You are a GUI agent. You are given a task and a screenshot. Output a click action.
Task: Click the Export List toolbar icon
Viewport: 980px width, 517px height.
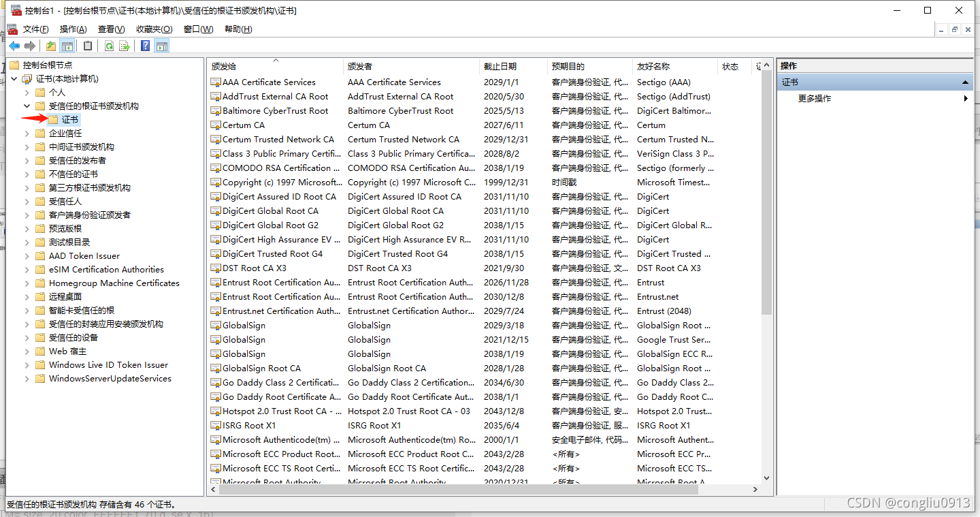(125, 46)
